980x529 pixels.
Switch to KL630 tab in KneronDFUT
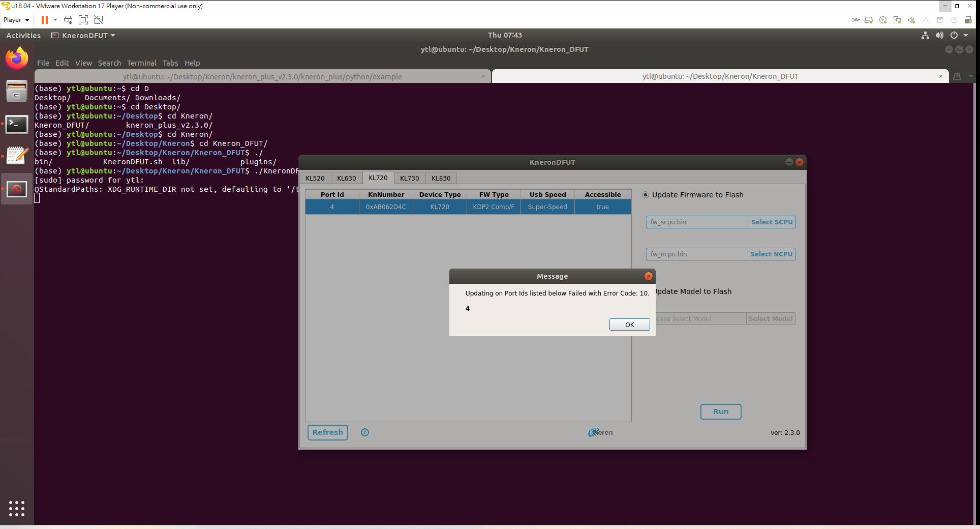(346, 178)
